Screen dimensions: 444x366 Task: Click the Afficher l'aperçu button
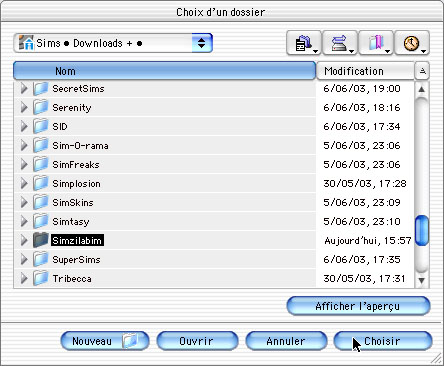tap(358, 306)
